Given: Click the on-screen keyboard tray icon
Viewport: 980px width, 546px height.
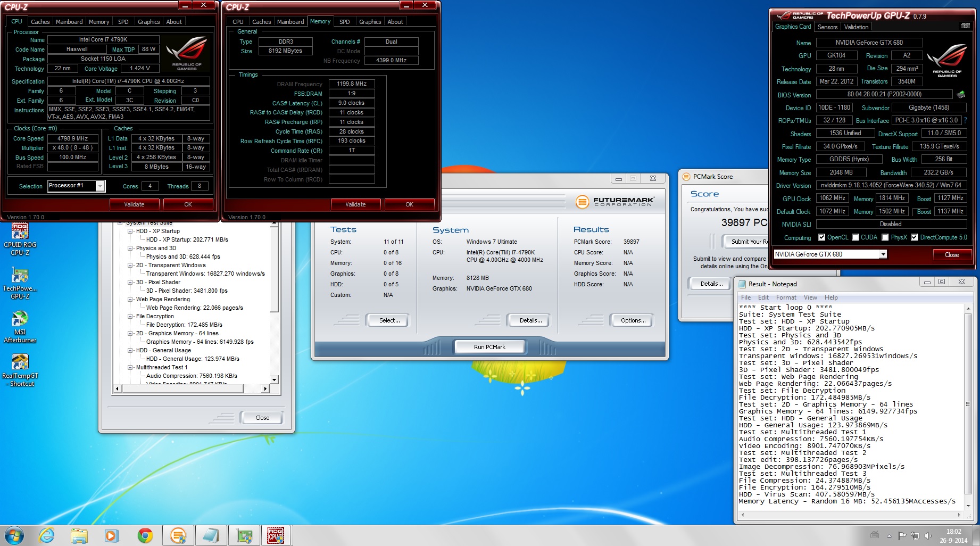Looking at the screenshot, I should (x=875, y=535).
